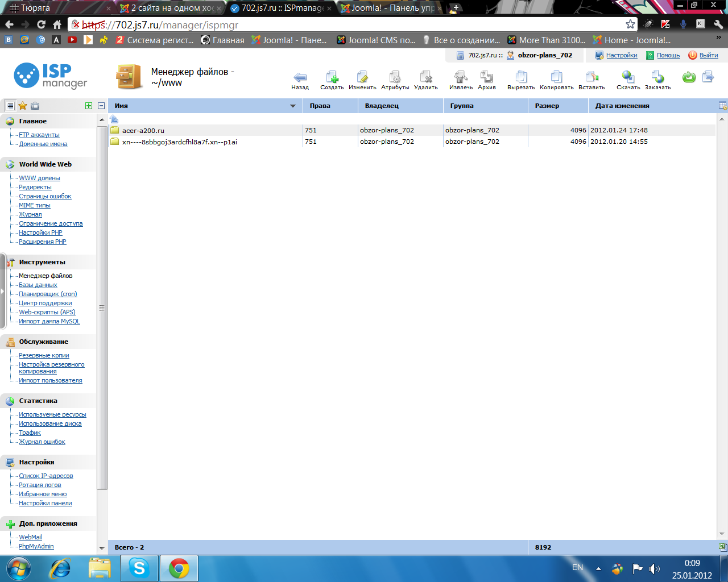Open Internet Explorer from taskbar

(60, 568)
